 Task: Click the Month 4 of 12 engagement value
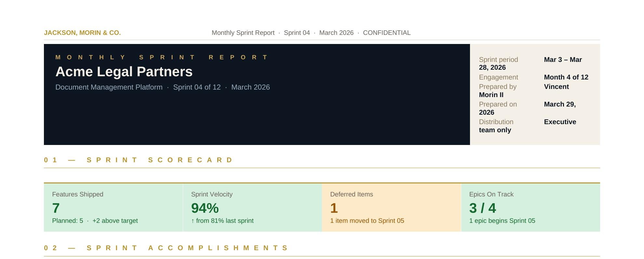click(566, 77)
